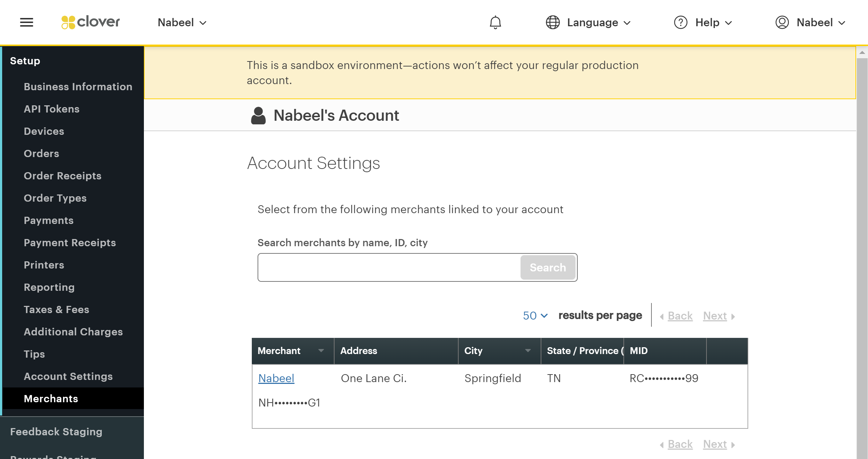Click the globe Language icon

(553, 22)
